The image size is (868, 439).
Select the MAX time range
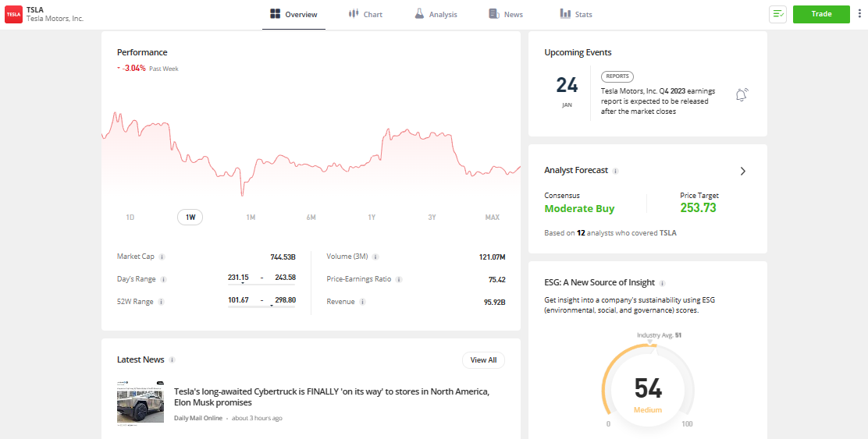pos(493,217)
